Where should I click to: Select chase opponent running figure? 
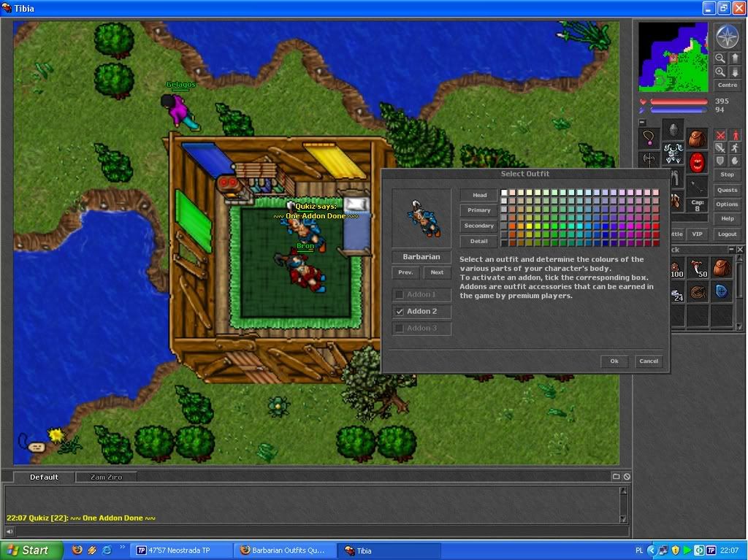point(735,148)
